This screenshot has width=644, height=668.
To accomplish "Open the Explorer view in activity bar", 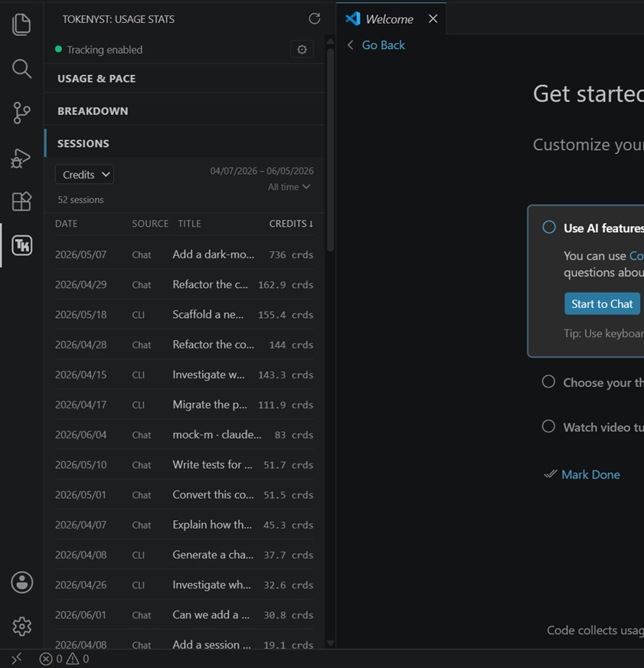I will click(21, 25).
